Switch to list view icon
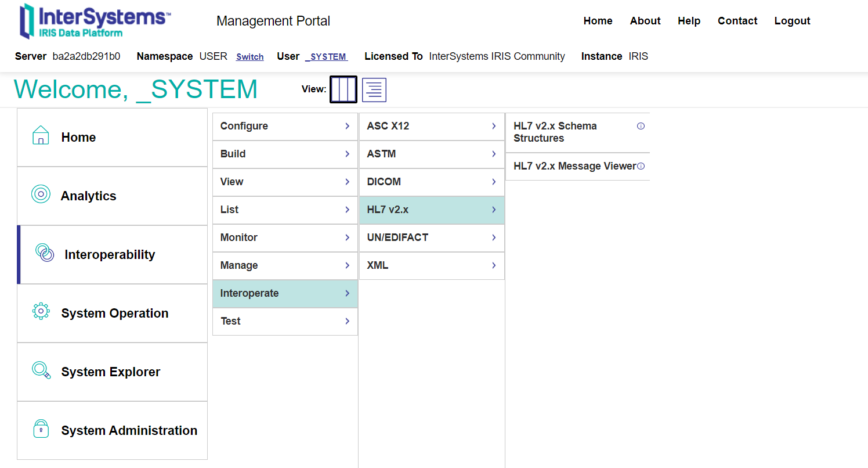 (x=374, y=90)
